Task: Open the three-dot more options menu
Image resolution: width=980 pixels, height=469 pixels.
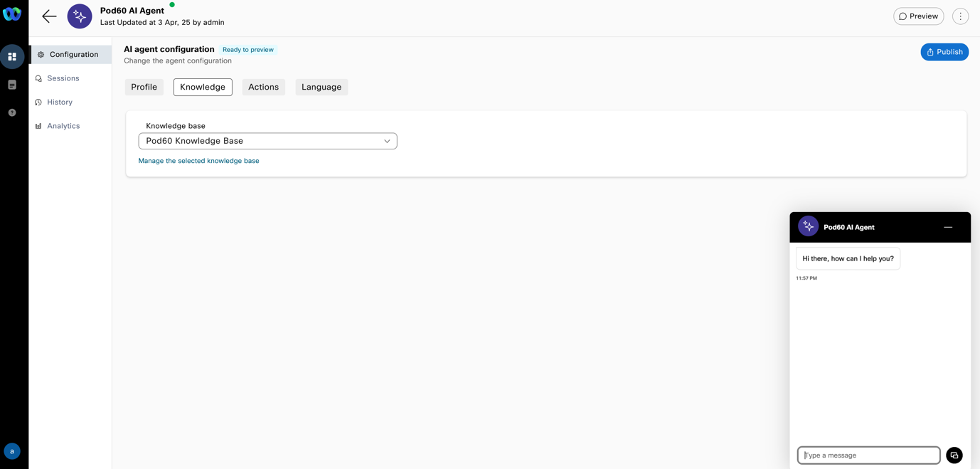Action: pos(960,16)
